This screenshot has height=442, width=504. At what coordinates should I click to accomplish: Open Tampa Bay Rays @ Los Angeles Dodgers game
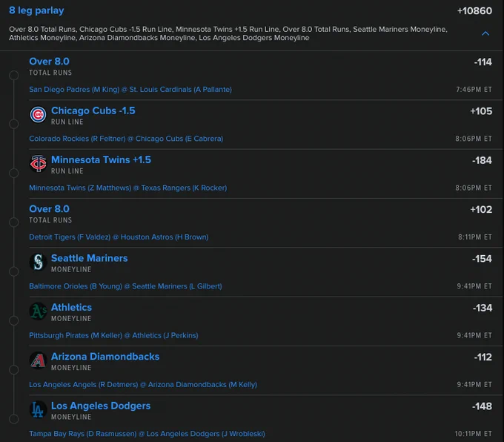(147, 434)
